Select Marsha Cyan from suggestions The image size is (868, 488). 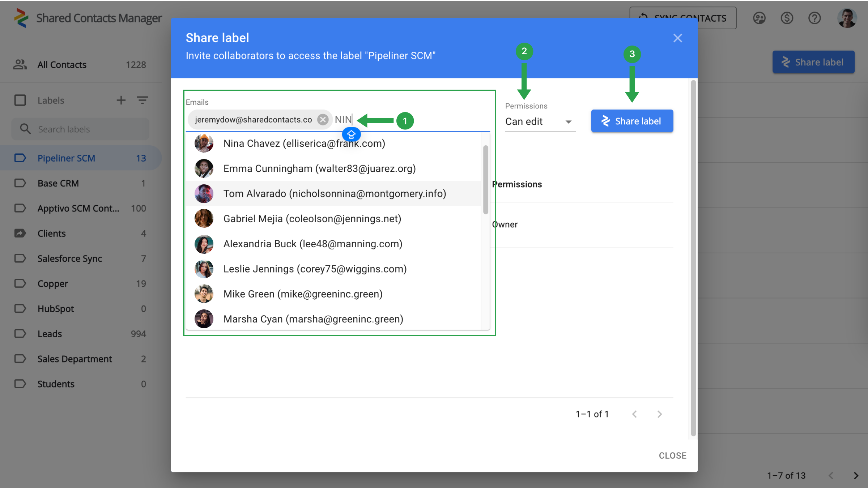[x=333, y=319]
